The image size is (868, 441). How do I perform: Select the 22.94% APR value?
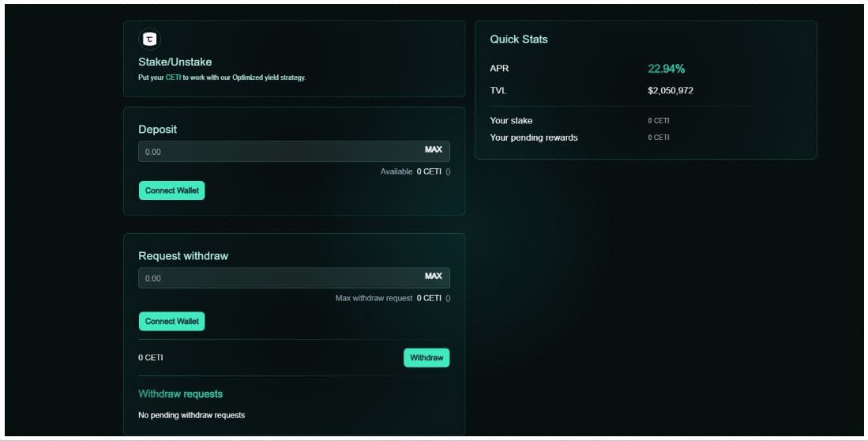coord(666,69)
